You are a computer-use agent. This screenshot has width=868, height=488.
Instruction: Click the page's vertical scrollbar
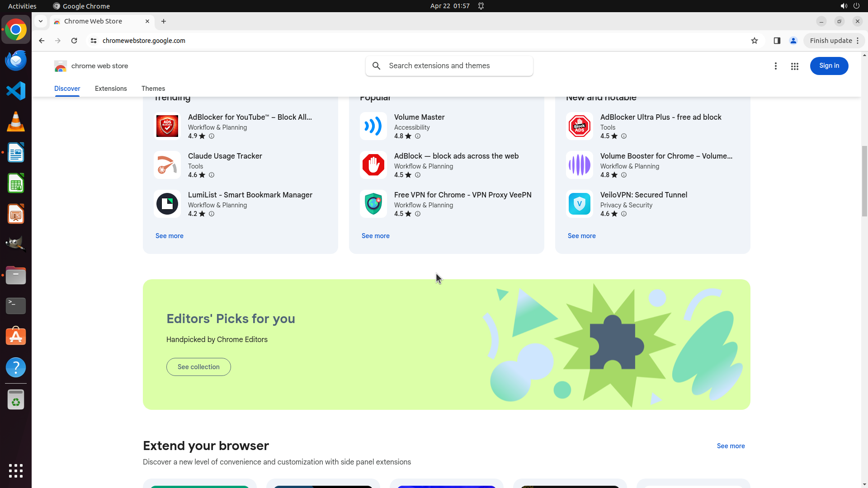pos(864,181)
